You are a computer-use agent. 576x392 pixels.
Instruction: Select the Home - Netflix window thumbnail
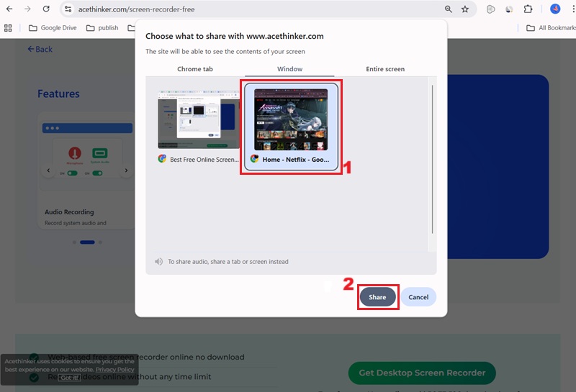point(290,126)
